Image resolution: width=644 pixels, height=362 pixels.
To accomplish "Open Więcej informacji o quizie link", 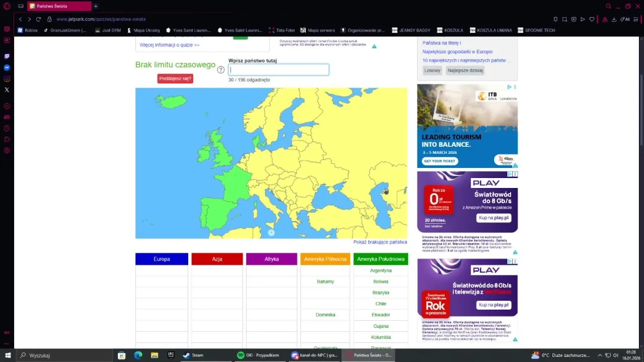I will click(170, 45).
